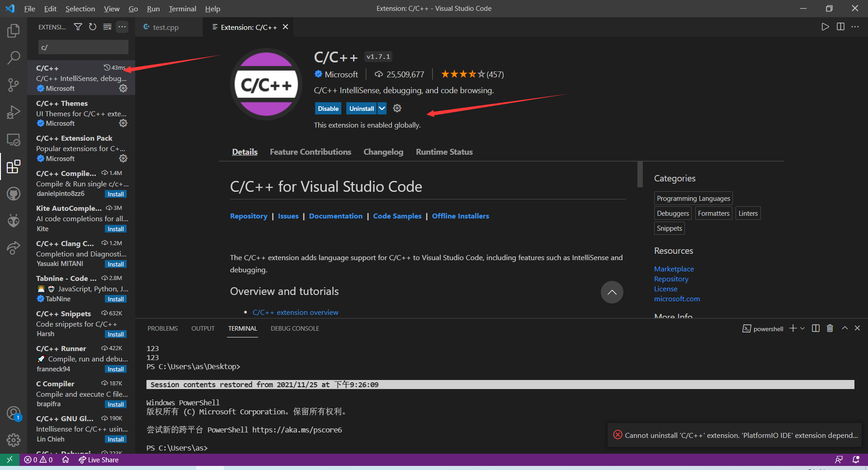Switch to the test.cpp editor tab
Viewport: 868px width, 470px height.
pos(165,27)
